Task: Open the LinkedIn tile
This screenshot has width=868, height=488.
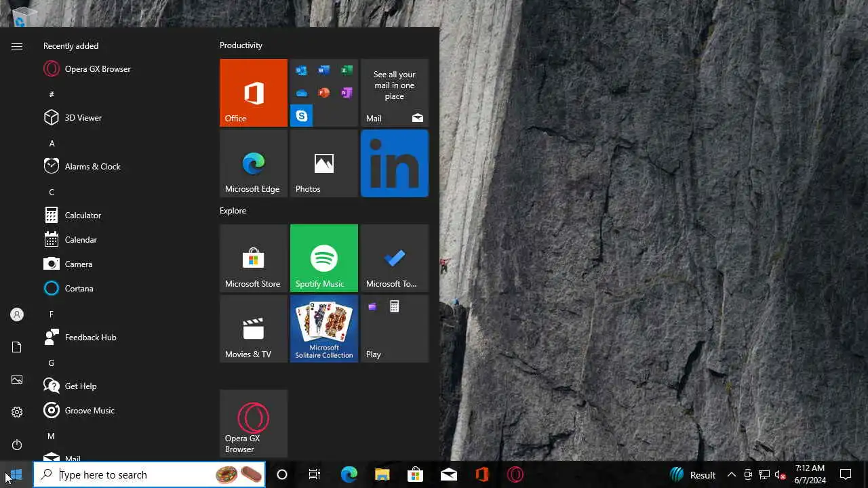Action: (395, 163)
